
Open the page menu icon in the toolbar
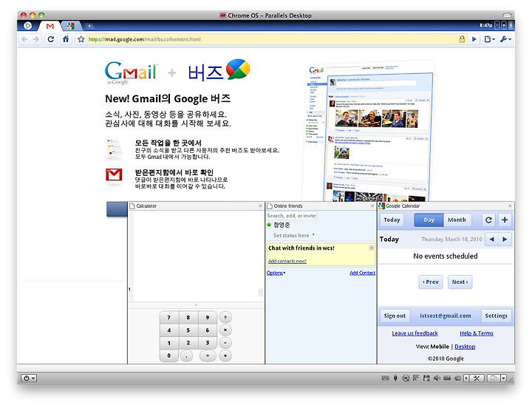click(x=489, y=39)
